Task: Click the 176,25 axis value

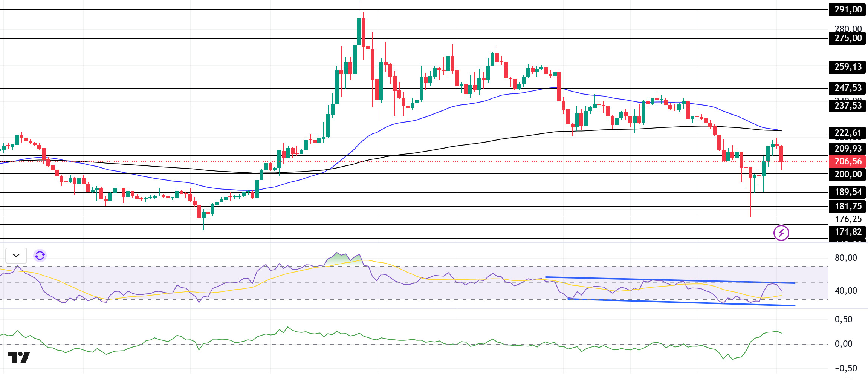Action: [x=848, y=219]
